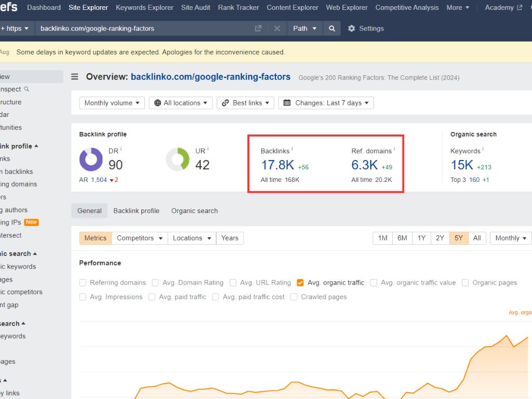Click the info icon beside Backlinks
Viewport: 532px width, 399px height.
(292, 150)
